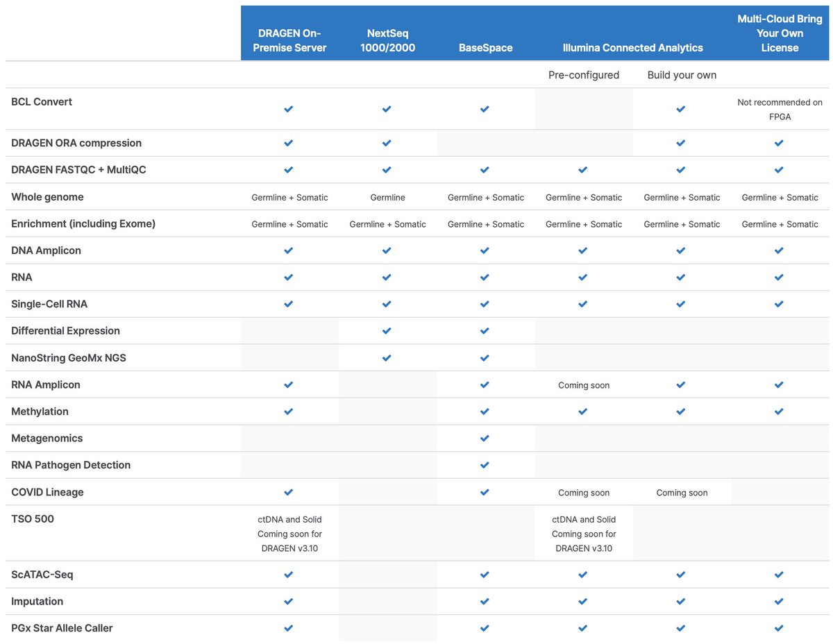Click Enrichment 'Germline + Somatic' under NextSeq 1000/2000
Screen dimensions: 833x644
387,224
